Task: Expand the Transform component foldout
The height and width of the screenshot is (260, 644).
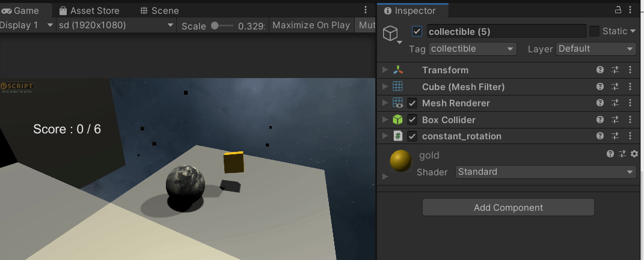Action: (x=385, y=70)
